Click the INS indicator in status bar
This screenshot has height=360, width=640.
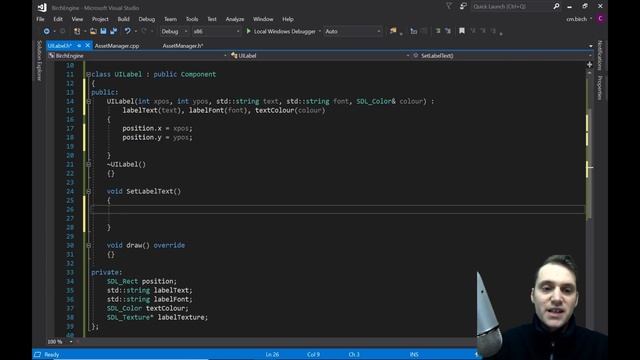pyautogui.click(x=414, y=354)
